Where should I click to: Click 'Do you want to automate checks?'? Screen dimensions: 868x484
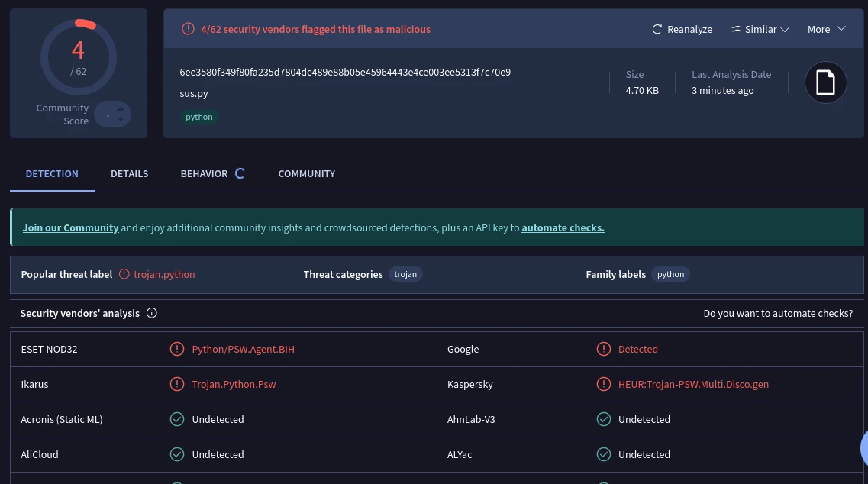click(778, 314)
